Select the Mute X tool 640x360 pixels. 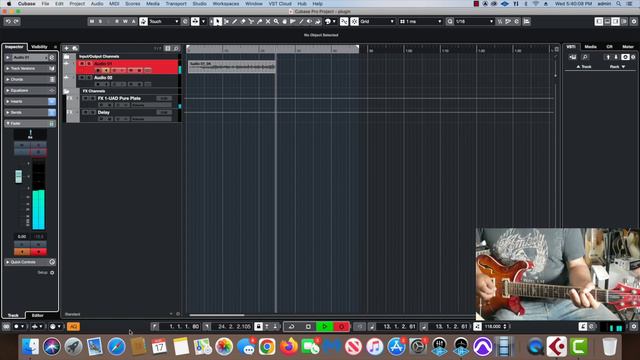[268, 21]
